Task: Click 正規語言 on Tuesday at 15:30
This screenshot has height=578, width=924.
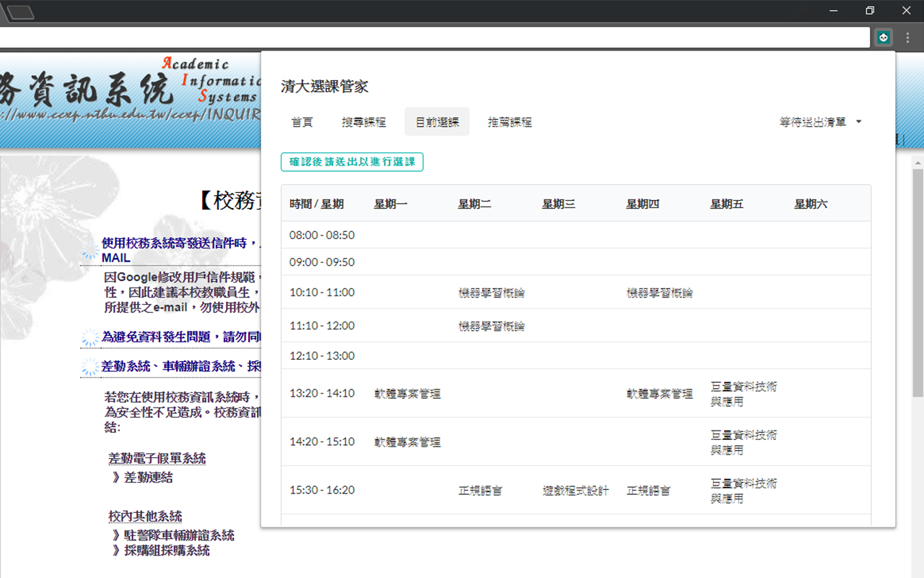Action: pos(481,491)
